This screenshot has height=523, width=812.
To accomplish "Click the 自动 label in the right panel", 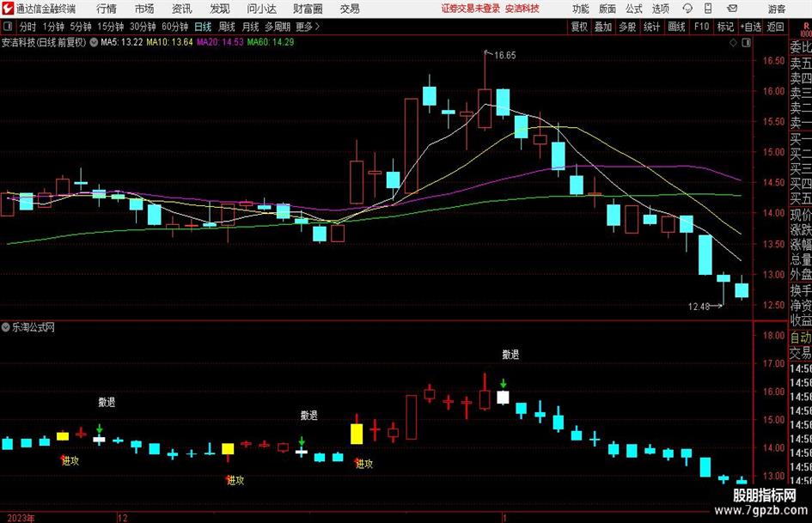I will (801, 338).
